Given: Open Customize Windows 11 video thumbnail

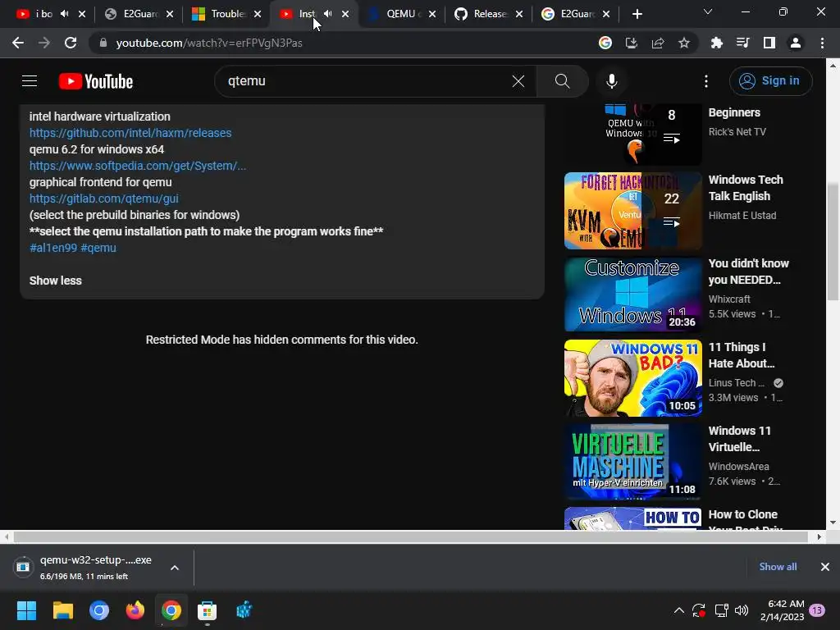Looking at the screenshot, I should [632, 294].
